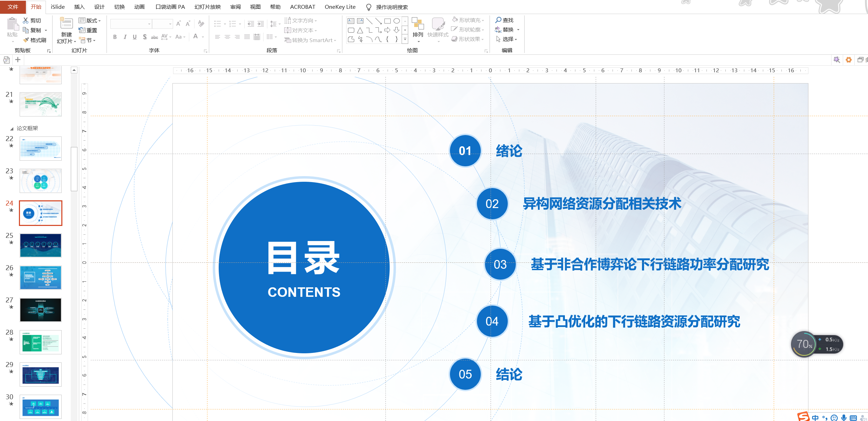Image resolution: width=868 pixels, height=421 pixels.
Task: Switch to the 设计 (Design) tab
Action: click(99, 7)
